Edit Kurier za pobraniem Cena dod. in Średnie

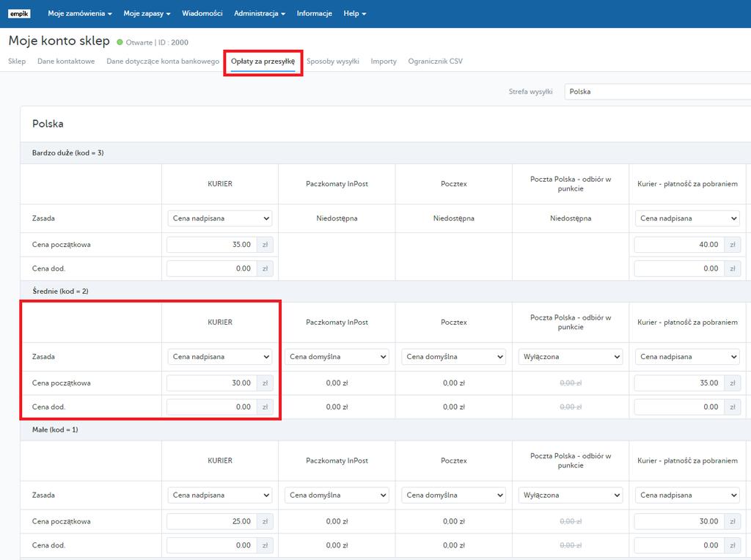679,407
